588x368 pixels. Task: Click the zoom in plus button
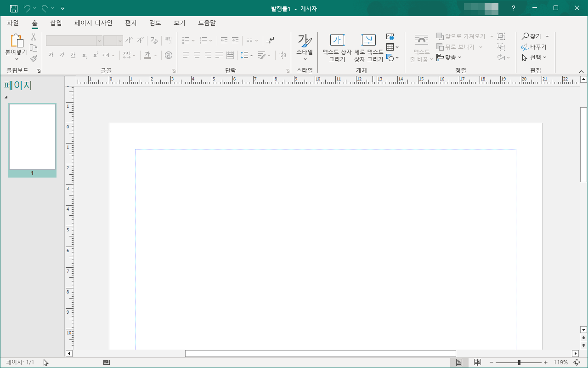546,362
